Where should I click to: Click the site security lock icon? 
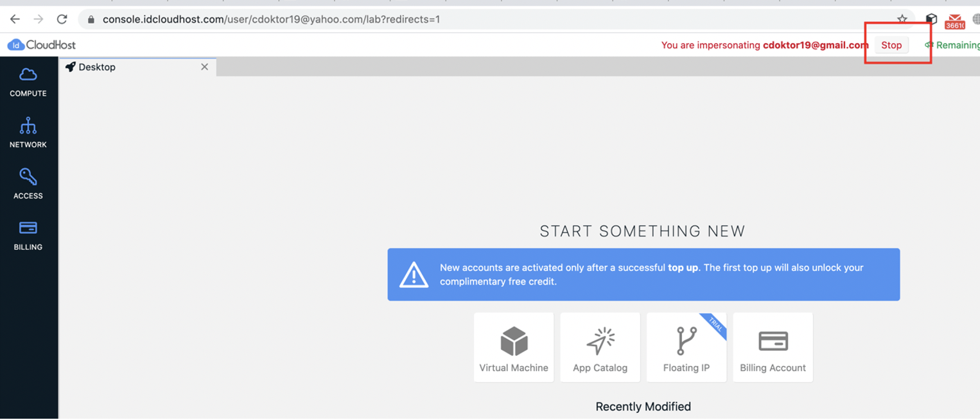(91, 19)
